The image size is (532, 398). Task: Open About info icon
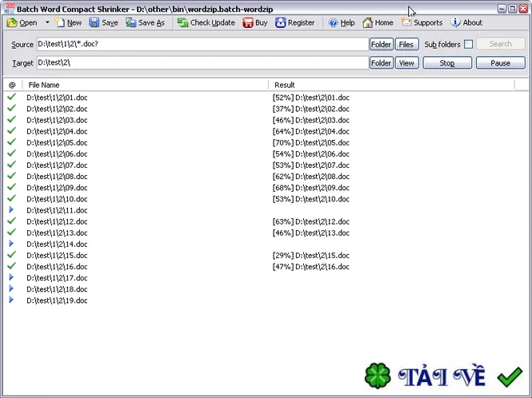tap(456, 22)
